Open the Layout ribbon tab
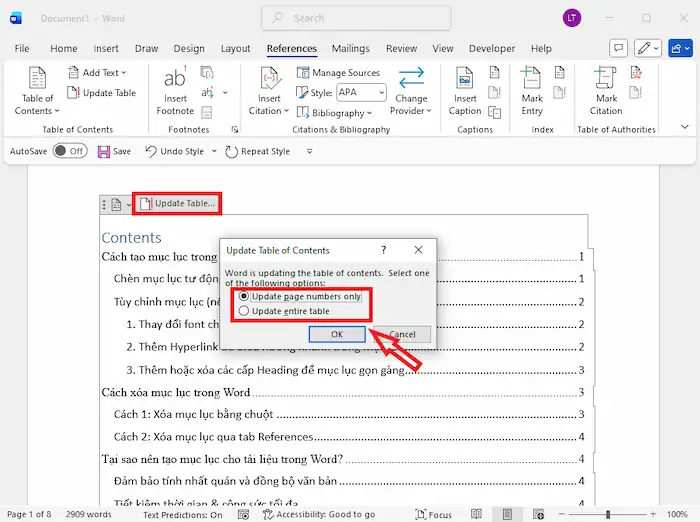The height and width of the screenshot is (522, 700). (236, 48)
